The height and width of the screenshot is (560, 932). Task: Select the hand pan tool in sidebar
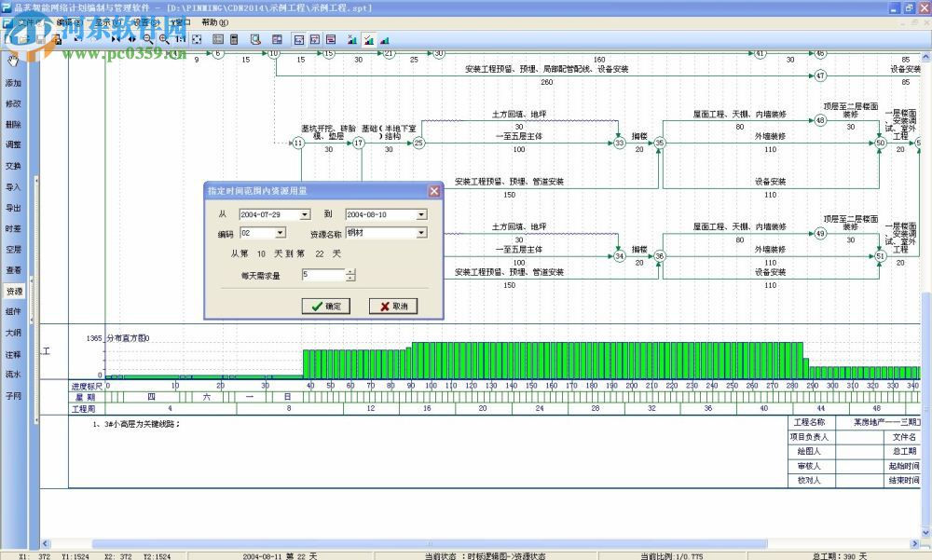13,61
